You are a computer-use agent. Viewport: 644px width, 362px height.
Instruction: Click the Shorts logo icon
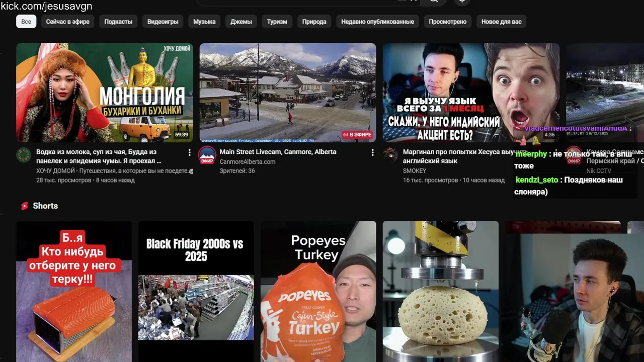pos(24,206)
